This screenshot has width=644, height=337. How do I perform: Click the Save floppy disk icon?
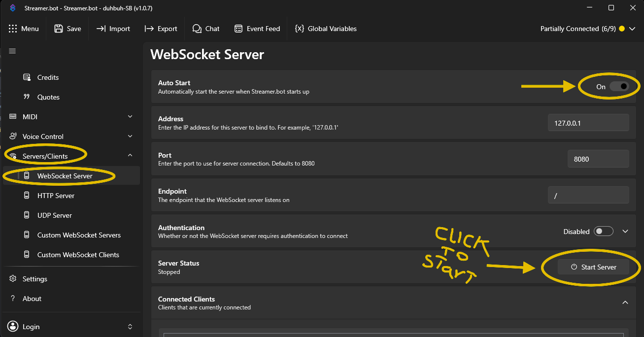tap(59, 29)
